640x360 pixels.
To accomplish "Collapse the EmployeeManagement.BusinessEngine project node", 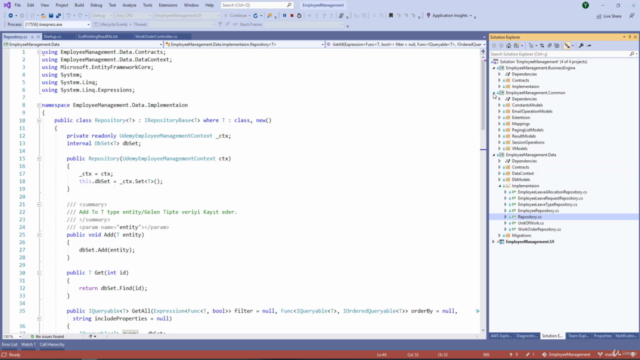I will pyautogui.click(x=494, y=68).
